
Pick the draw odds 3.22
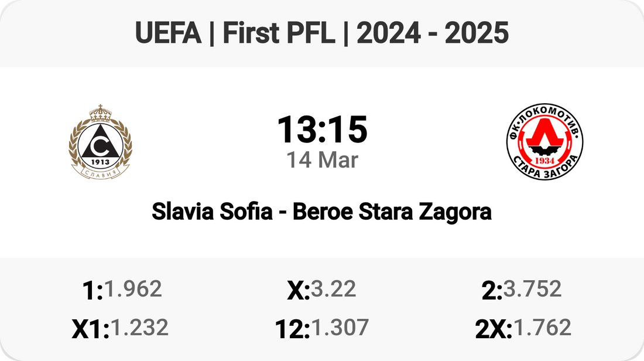[333, 289]
